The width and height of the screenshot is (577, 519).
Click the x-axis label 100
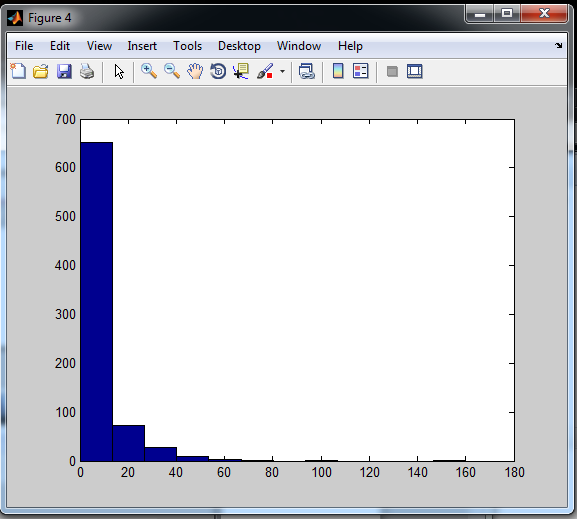321,472
